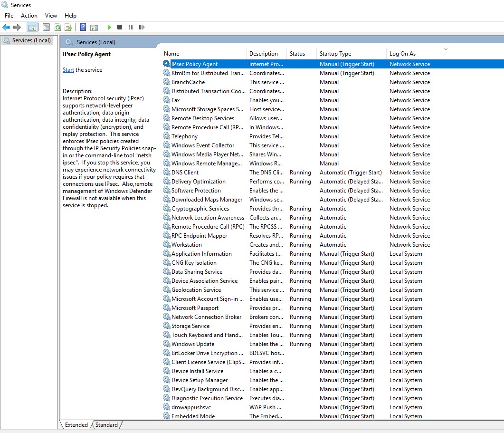Open the File menu
504x433 pixels.
(x=9, y=15)
